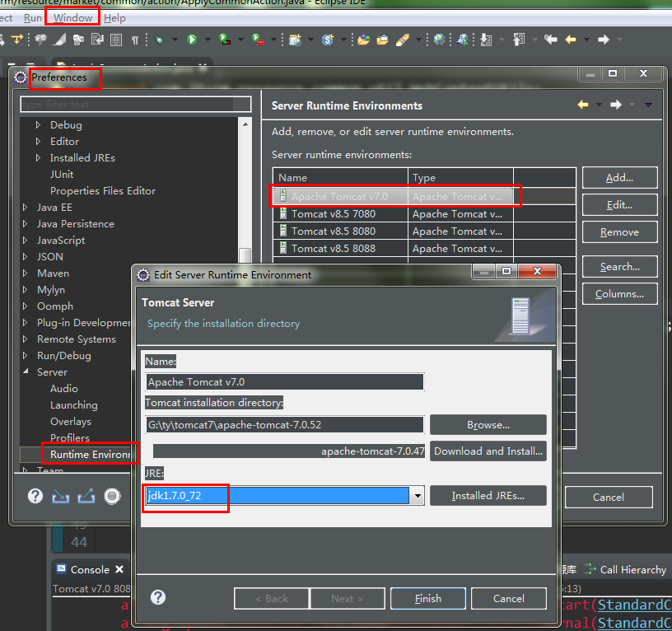The height and width of the screenshot is (631, 672).
Task: Click Preferences page back arrow icon
Action: (x=583, y=105)
